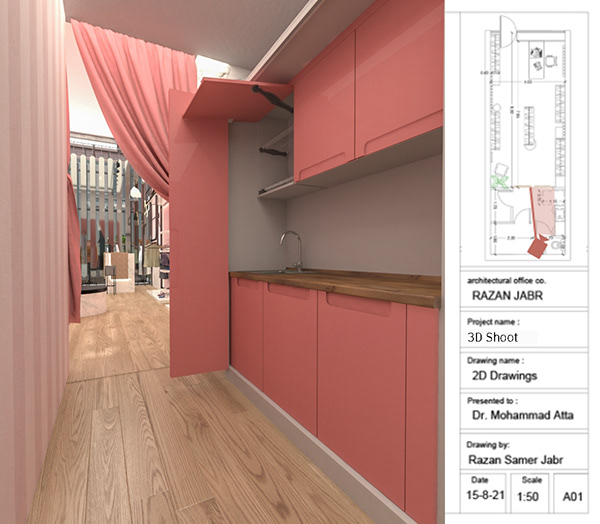This screenshot has height=524, width=600.
Task: Click the kitchen faucet in the render
Action: click(x=292, y=251)
